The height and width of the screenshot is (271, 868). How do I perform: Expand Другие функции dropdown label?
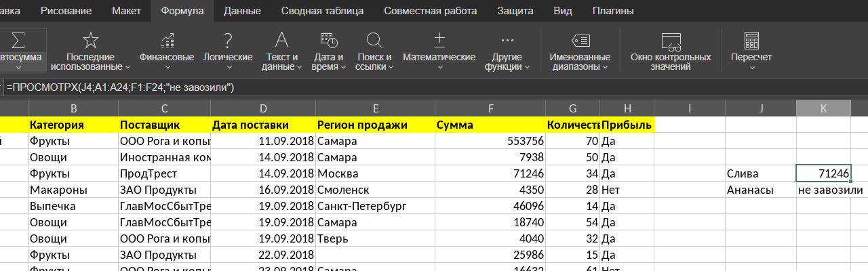[x=507, y=62]
